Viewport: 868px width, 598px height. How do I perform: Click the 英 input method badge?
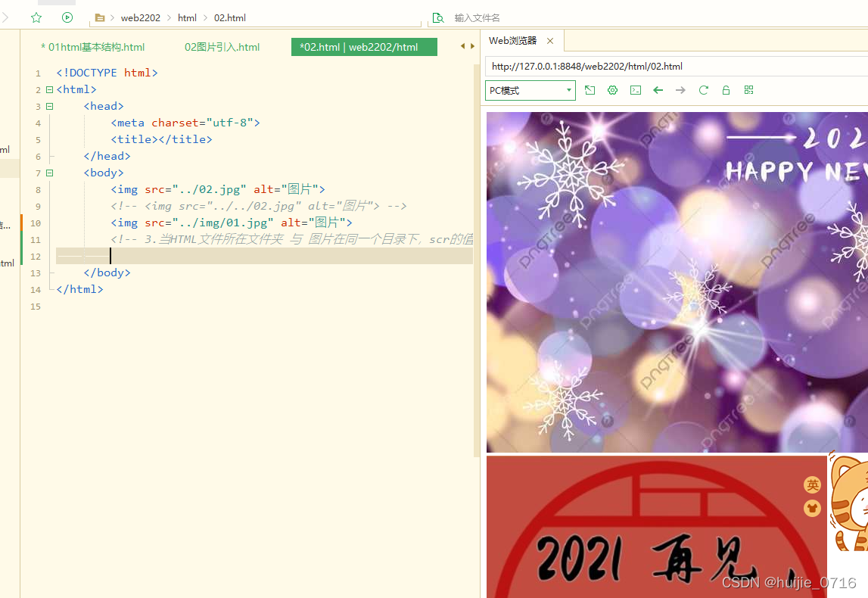(x=812, y=485)
